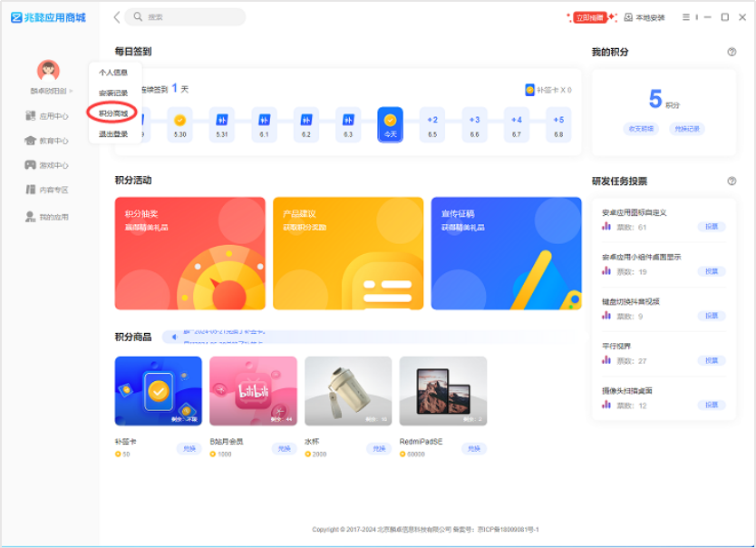Image resolution: width=756 pixels, height=548 pixels.
Task: Click the help icon next to 我的积分
Action: tap(732, 52)
